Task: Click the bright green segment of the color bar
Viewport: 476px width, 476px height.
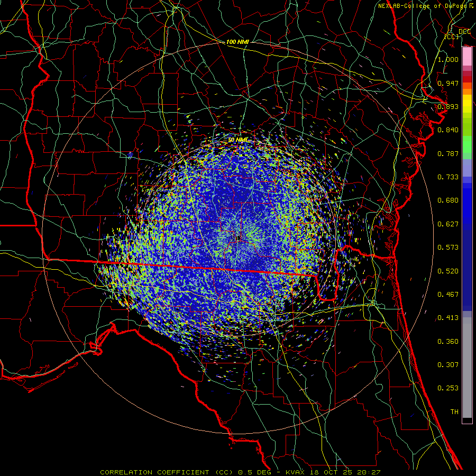Action: pos(467,144)
